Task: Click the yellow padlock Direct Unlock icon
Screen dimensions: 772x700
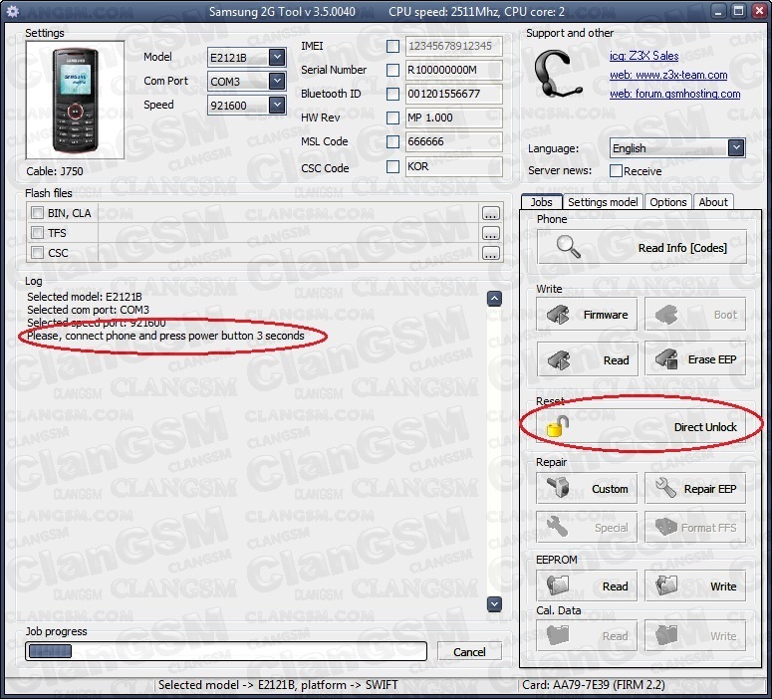Action: (x=558, y=426)
